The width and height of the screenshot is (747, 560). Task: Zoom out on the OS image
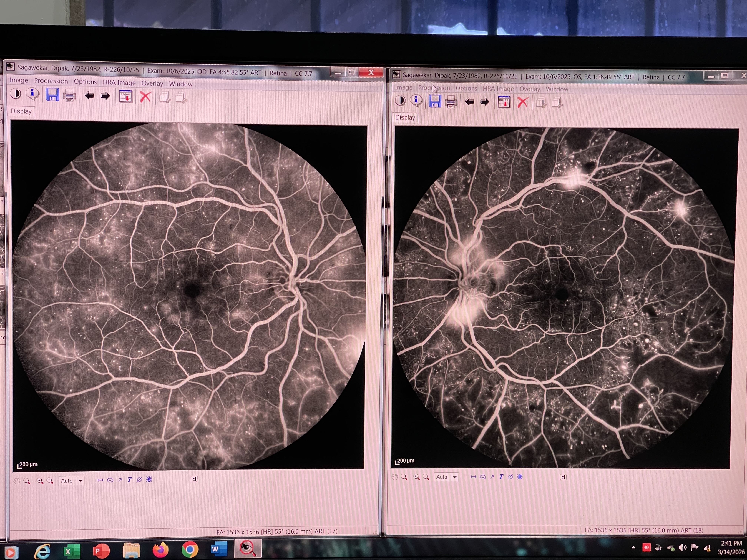click(426, 477)
